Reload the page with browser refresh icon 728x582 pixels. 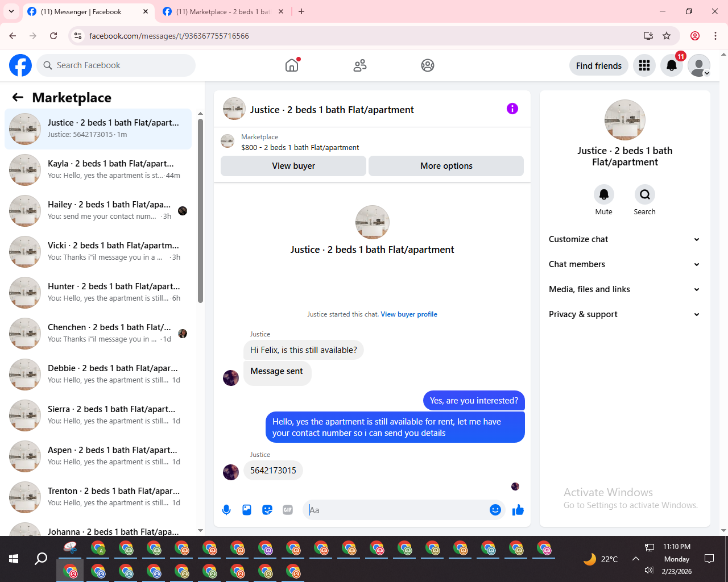pos(53,36)
